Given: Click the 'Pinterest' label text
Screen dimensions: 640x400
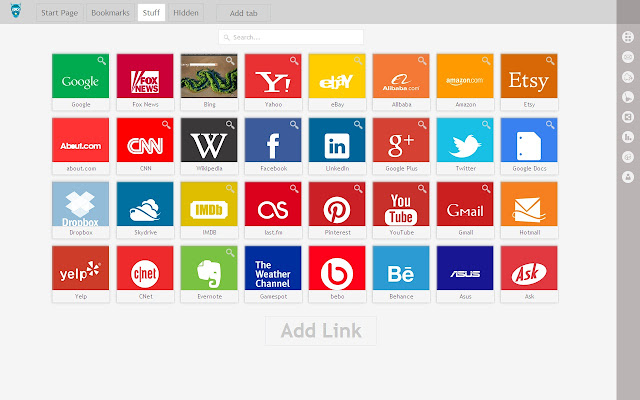Looking at the screenshot, I should [337, 233].
